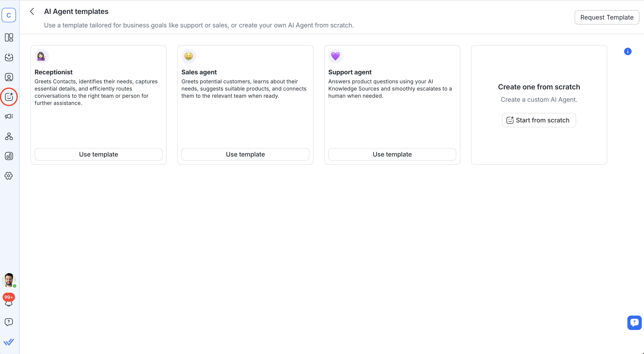The height and width of the screenshot is (354, 644).
Task: Click the Request Template button
Action: tap(607, 17)
